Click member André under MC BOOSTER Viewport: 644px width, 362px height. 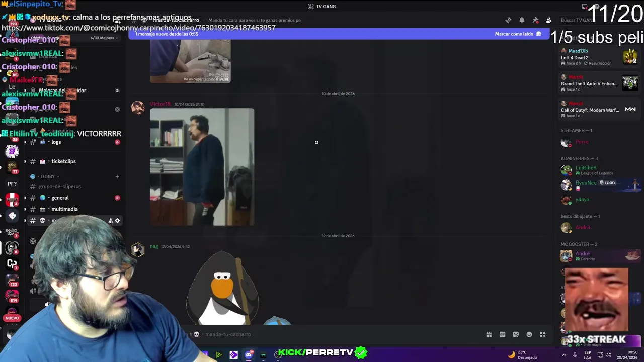(599, 256)
